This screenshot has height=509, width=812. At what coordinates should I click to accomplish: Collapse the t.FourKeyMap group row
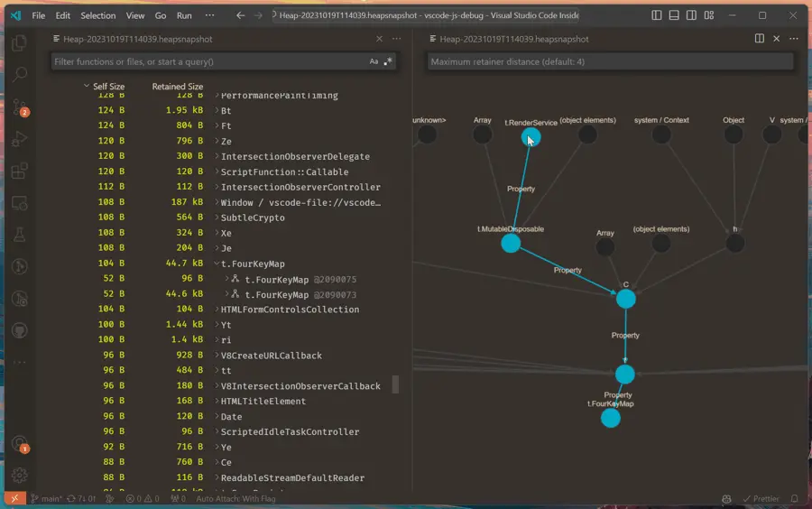click(x=217, y=264)
